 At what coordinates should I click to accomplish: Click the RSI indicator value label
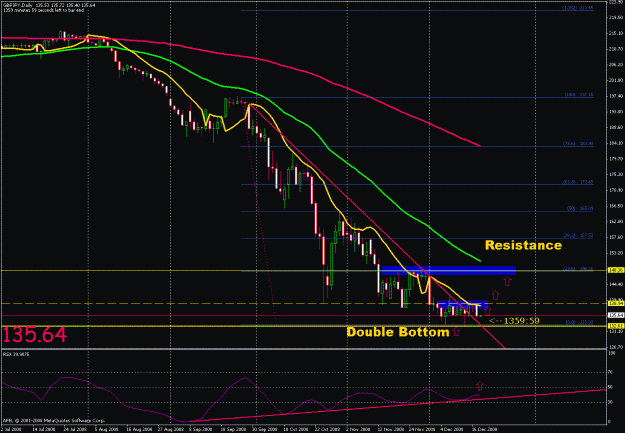click(16, 354)
